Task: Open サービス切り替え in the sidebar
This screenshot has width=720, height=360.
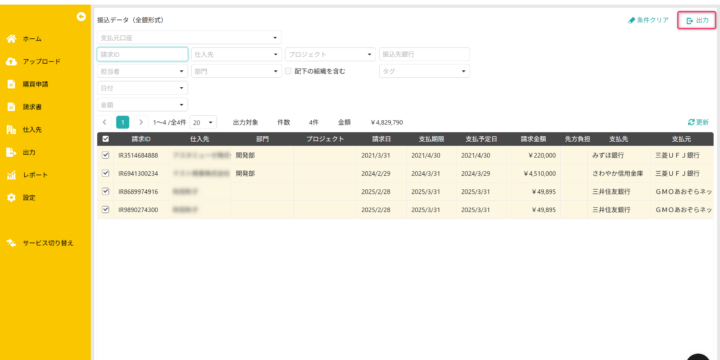Action: tap(48, 243)
